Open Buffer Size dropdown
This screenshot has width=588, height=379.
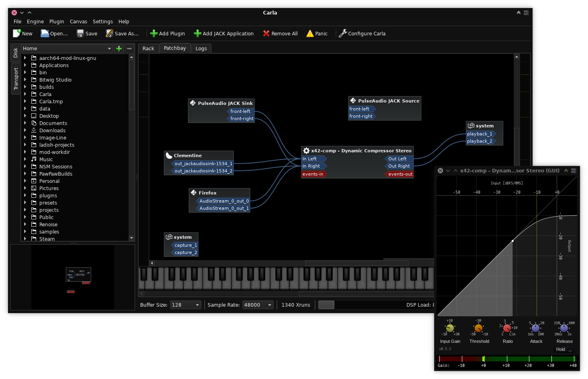186,305
